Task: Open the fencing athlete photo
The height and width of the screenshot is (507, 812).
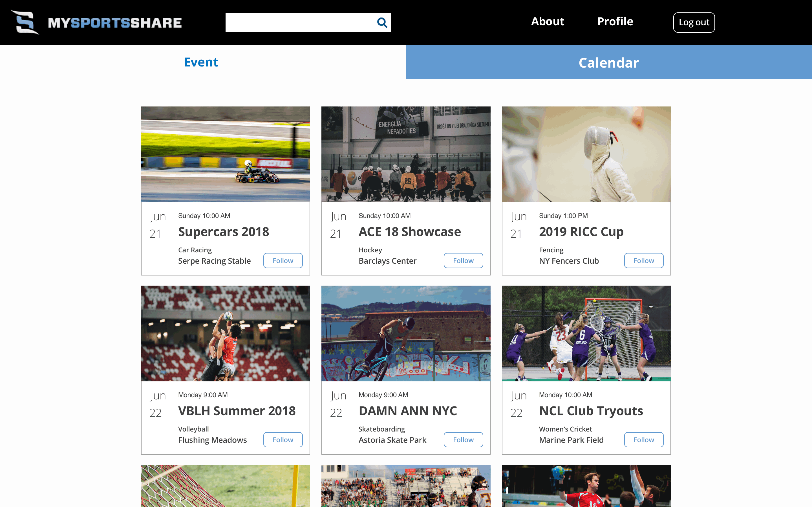Action: point(586,154)
